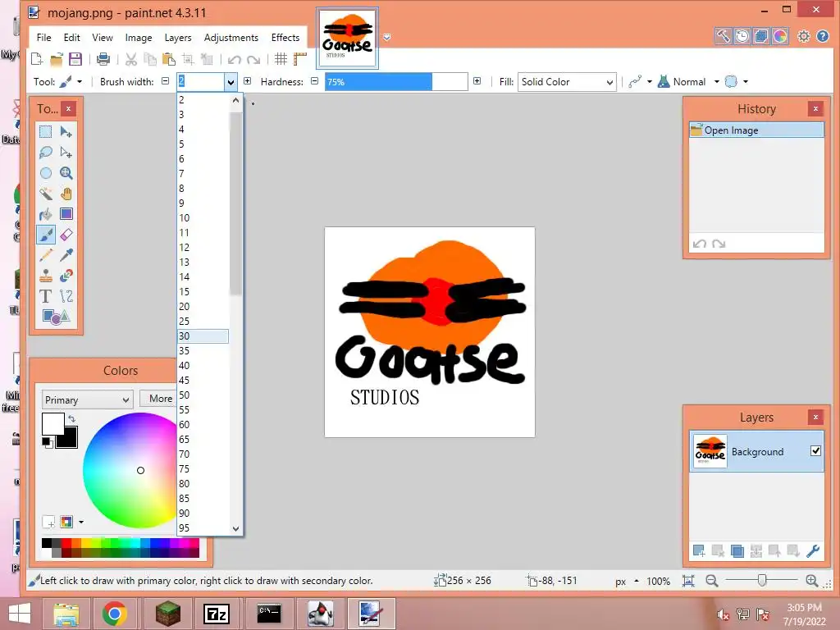The width and height of the screenshot is (840, 630).
Task: Select the Eraser tool
Action: (66, 235)
